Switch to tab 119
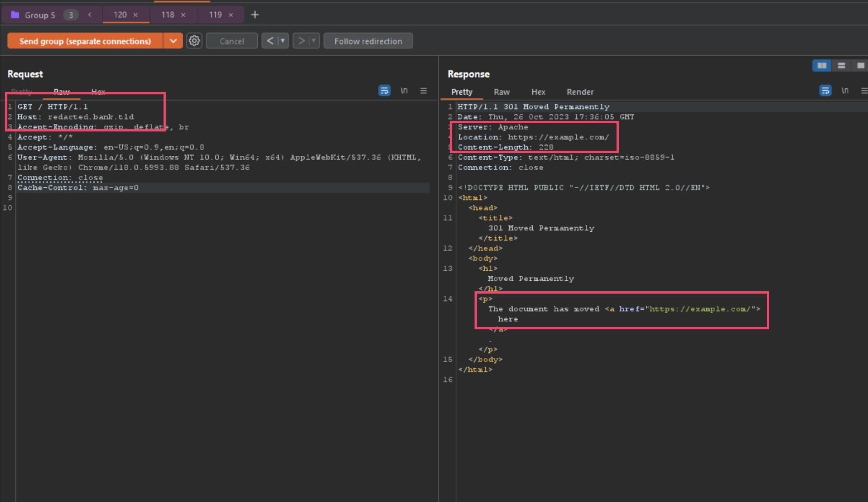 click(x=215, y=15)
